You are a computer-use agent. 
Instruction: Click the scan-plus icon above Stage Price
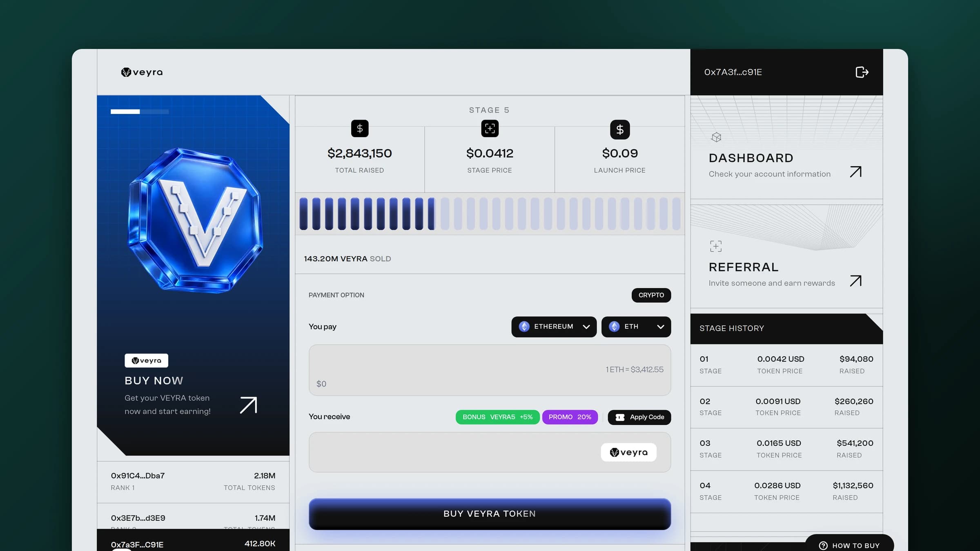pyautogui.click(x=490, y=129)
